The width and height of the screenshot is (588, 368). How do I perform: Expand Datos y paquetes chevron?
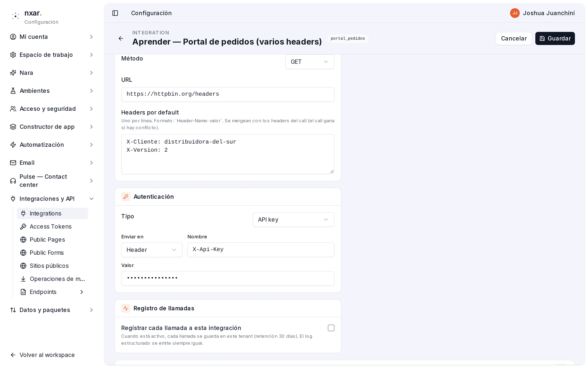(91, 310)
